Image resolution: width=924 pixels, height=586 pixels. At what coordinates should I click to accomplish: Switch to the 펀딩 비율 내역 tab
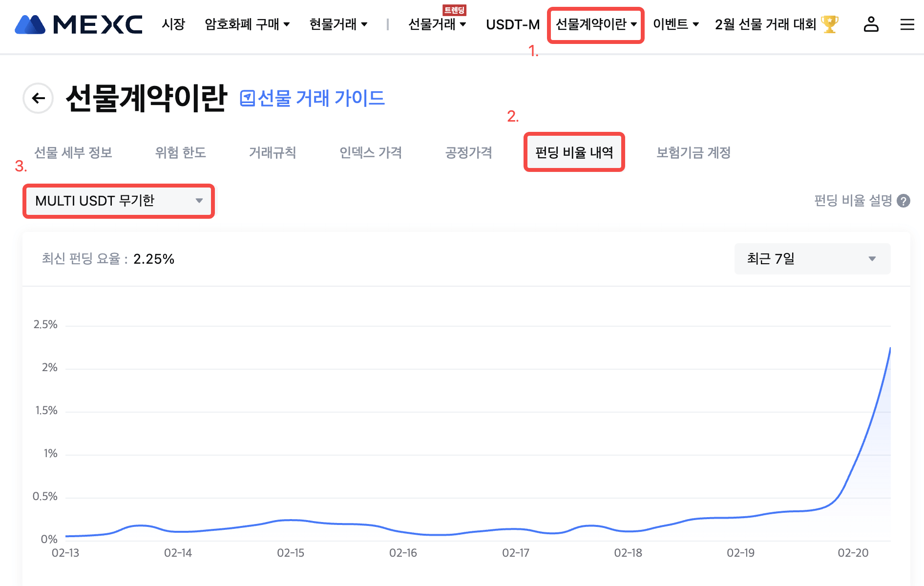coord(574,152)
